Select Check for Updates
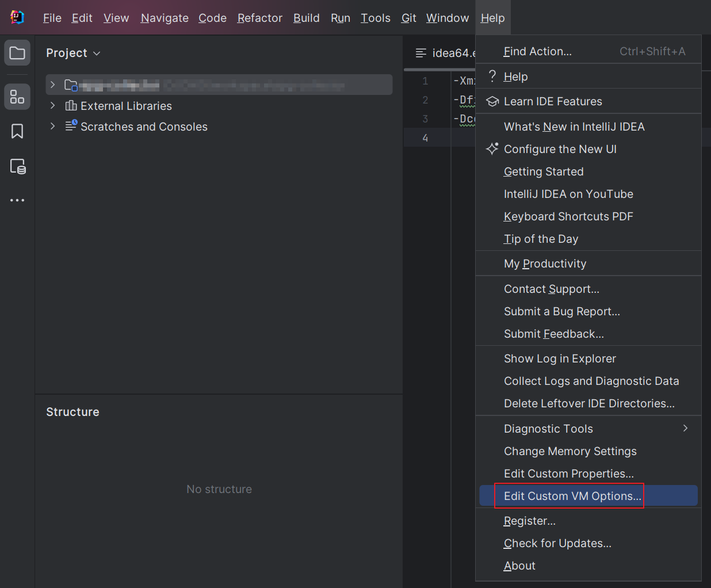The height and width of the screenshot is (588, 711). coord(588,543)
